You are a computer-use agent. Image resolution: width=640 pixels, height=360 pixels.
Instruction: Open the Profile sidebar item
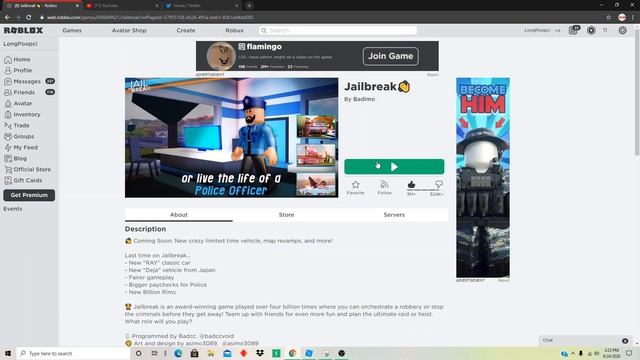[18, 70]
